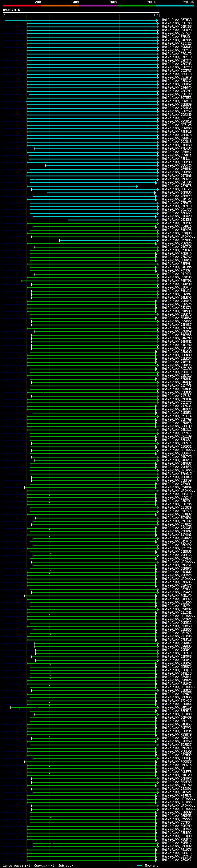Select label UniRef100_Q2PYY8
197x868 pixels.
coord(177,67)
